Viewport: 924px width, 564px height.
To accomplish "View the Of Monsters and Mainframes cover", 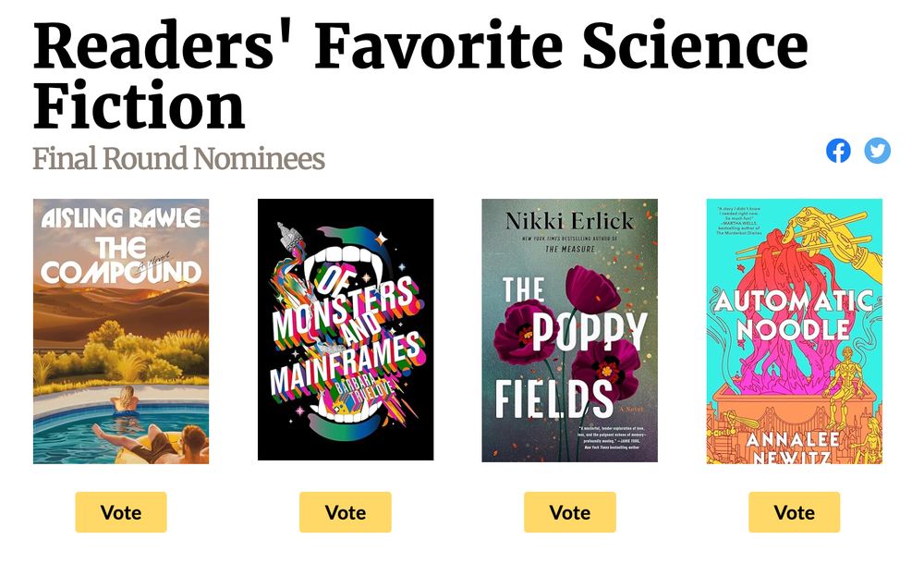I will click(x=345, y=330).
